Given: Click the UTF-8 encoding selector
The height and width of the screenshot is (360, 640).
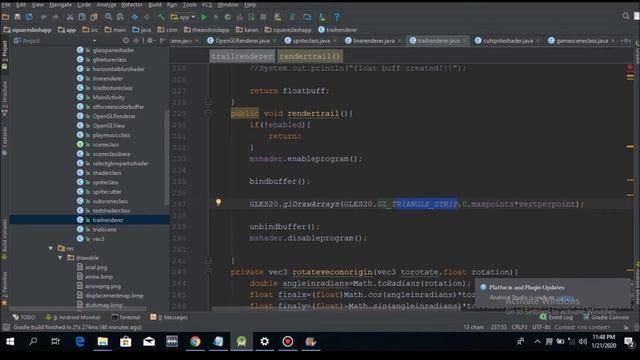Looking at the screenshot, I should click(x=541, y=327).
